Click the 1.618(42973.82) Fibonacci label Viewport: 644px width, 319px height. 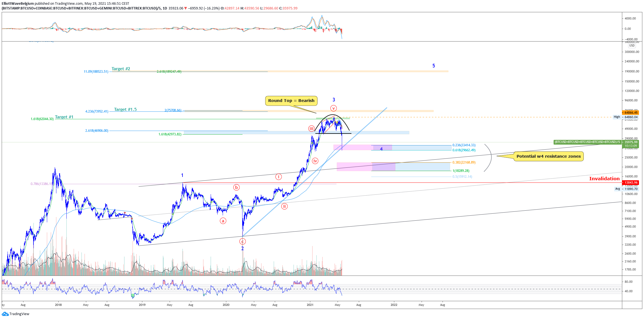[x=170, y=134]
